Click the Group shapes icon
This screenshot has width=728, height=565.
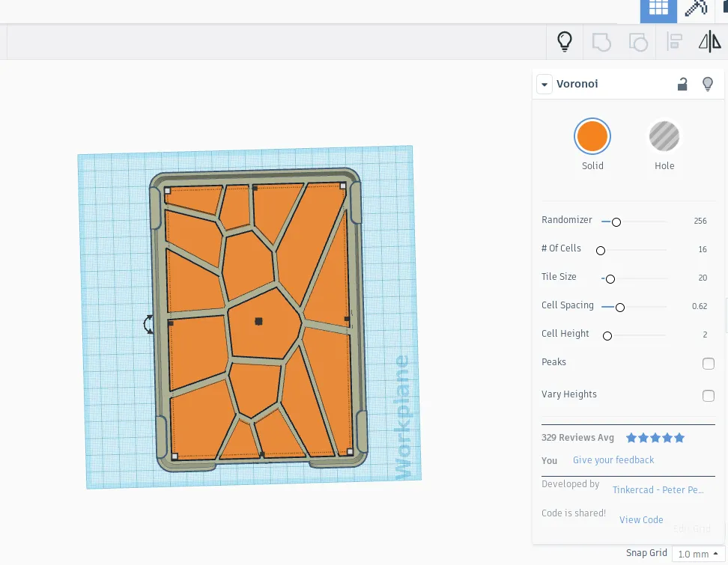tap(601, 42)
